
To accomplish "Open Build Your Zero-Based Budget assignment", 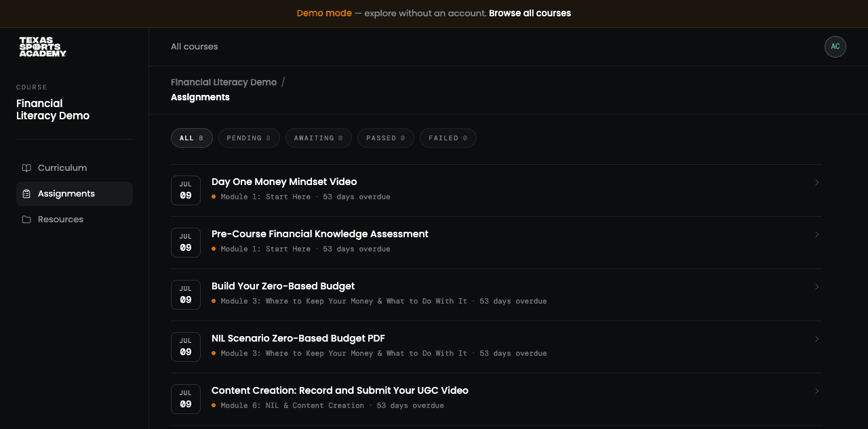I will point(496,295).
